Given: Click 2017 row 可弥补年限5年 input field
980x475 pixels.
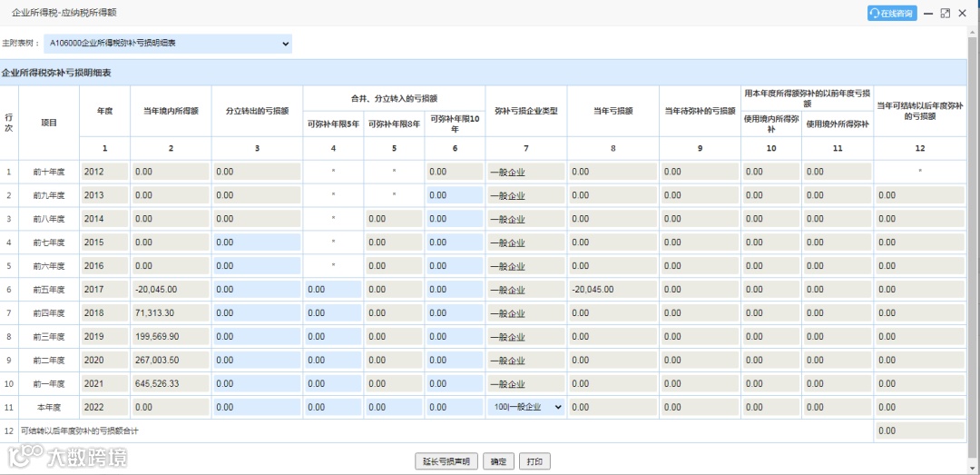Looking at the screenshot, I should (x=333, y=289).
